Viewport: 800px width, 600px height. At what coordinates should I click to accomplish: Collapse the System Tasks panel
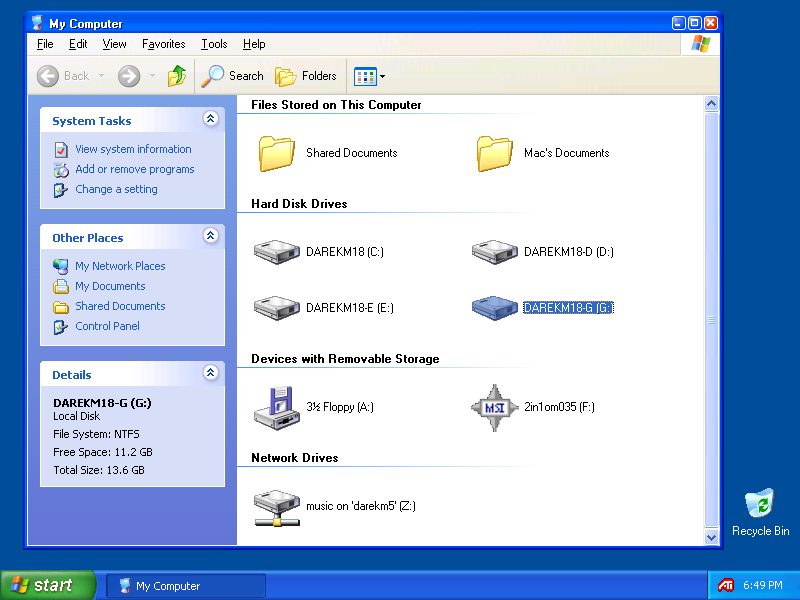[x=211, y=119]
